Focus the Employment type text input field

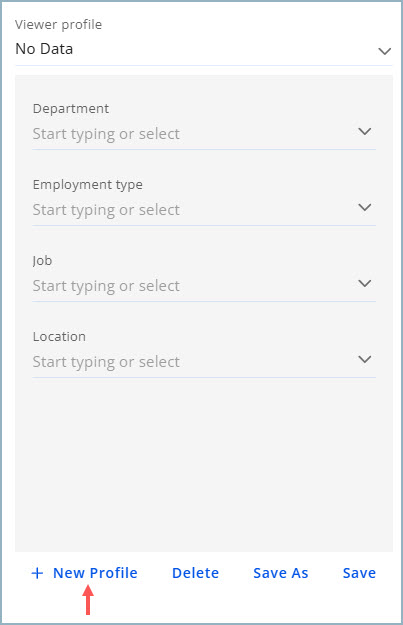193,210
